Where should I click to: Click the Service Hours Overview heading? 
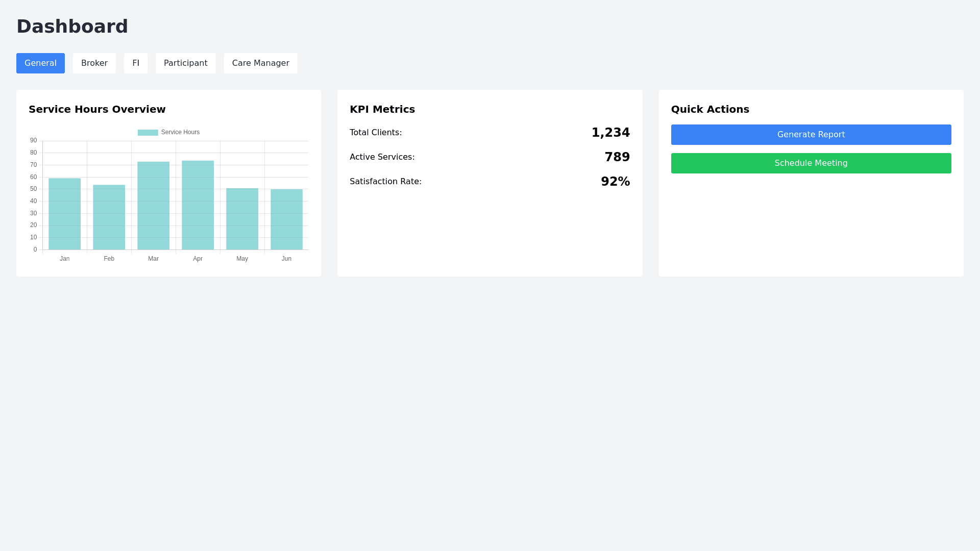[x=97, y=109]
